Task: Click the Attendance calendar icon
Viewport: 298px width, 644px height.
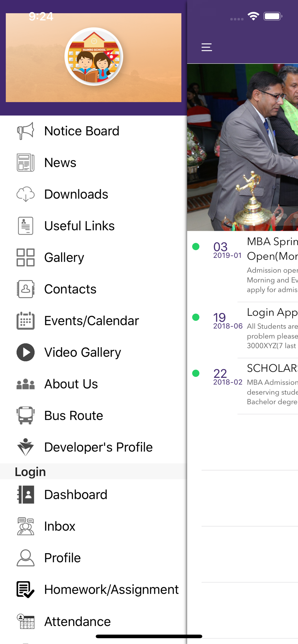Action: coord(25,621)
